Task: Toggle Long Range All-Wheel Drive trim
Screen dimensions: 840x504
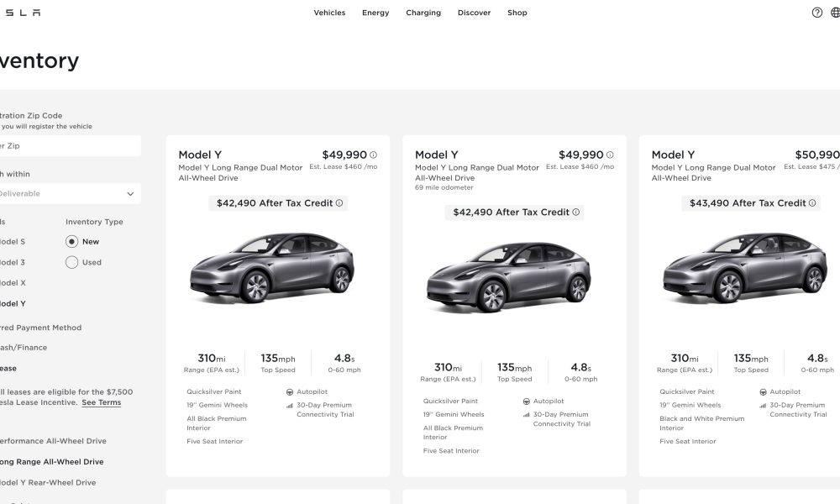Action: (x=52, y=462)
